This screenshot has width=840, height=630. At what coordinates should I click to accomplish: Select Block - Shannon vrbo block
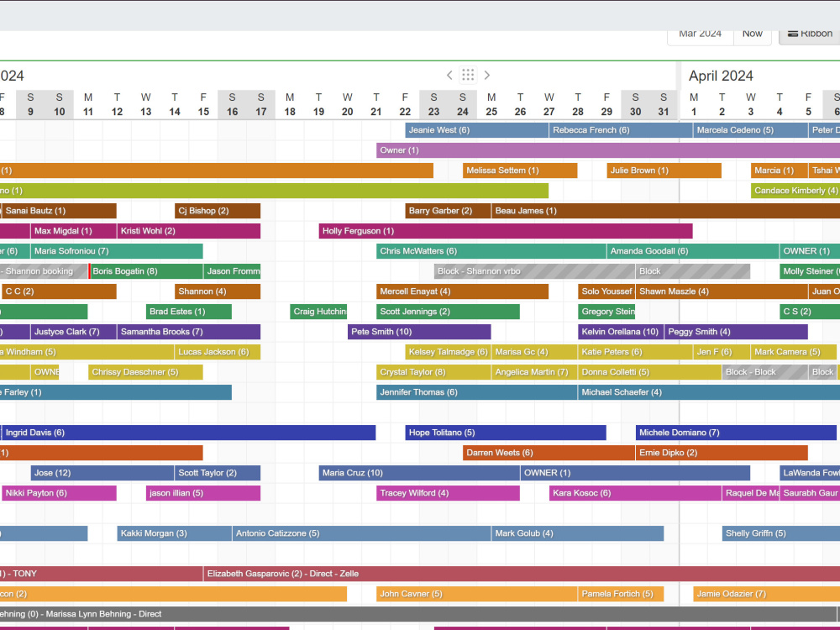[534, 271]
